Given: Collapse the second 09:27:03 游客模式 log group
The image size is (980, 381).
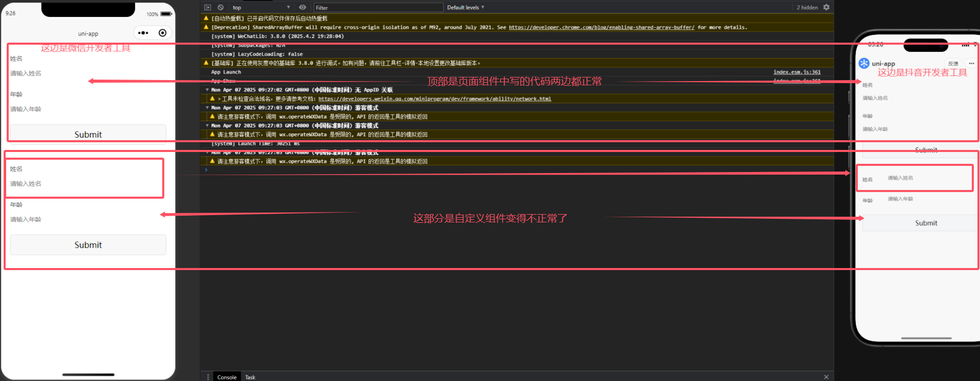Looking at the screenshot, I should [207, 125].
